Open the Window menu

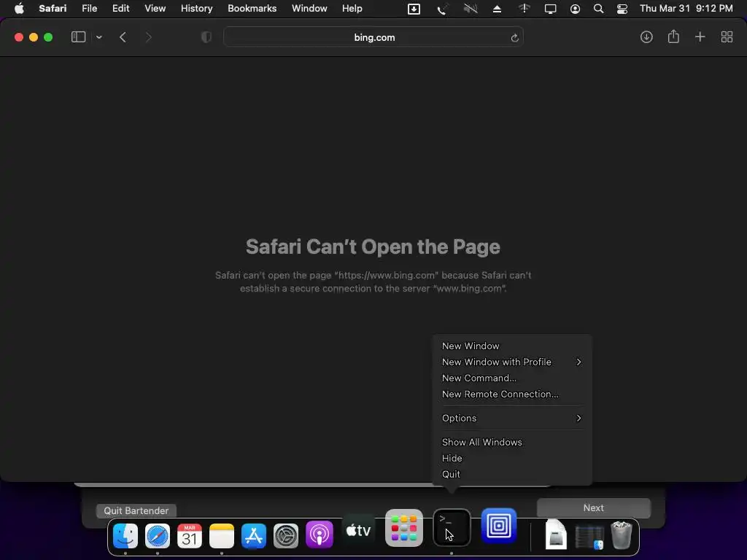point(309,9)
